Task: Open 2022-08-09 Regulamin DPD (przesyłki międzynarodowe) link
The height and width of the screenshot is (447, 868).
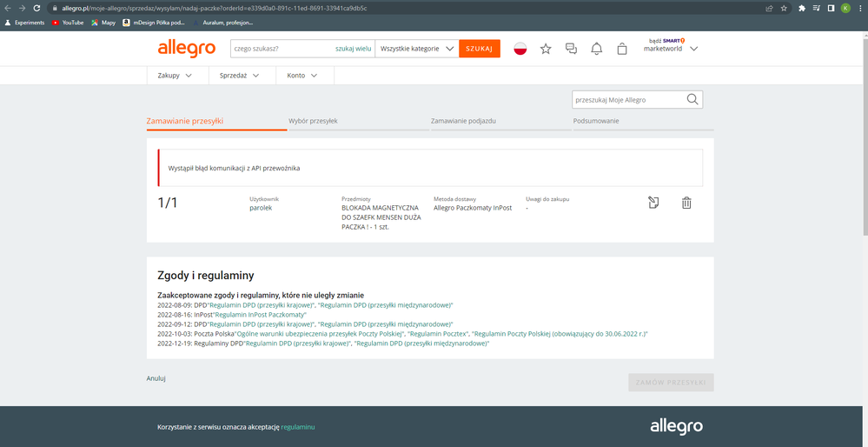Action: (x=386, y=305)
